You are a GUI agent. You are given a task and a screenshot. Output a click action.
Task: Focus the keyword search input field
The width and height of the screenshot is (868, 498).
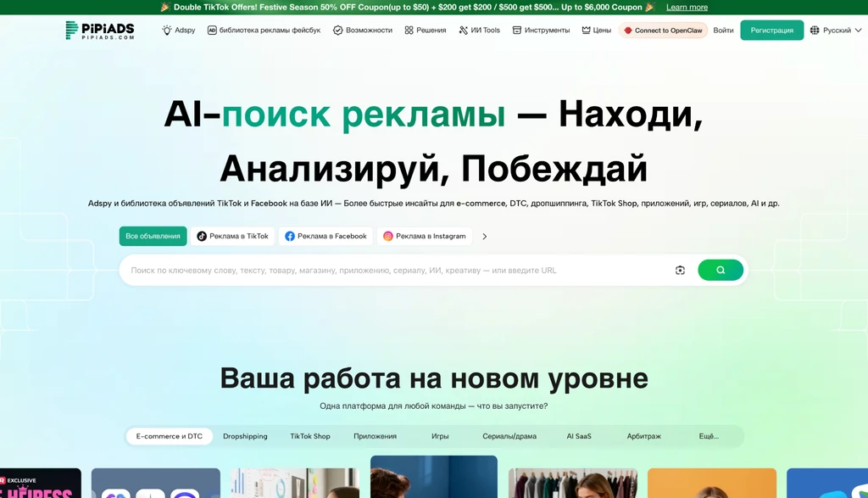tap(396, 271)
